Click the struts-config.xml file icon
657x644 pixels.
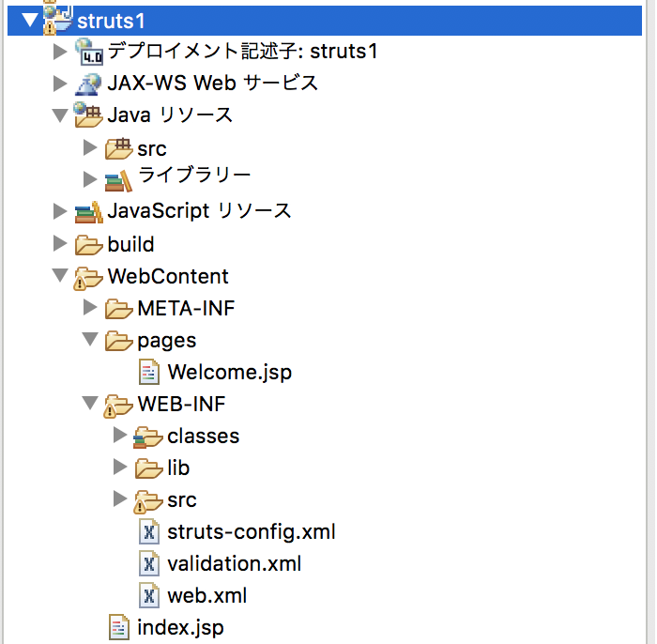click(x=148, y=531)
